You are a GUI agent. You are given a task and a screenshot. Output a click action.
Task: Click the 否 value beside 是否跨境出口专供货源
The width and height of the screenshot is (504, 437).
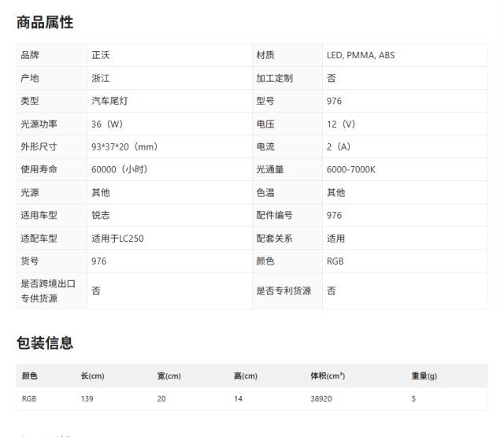click(96, 291)
